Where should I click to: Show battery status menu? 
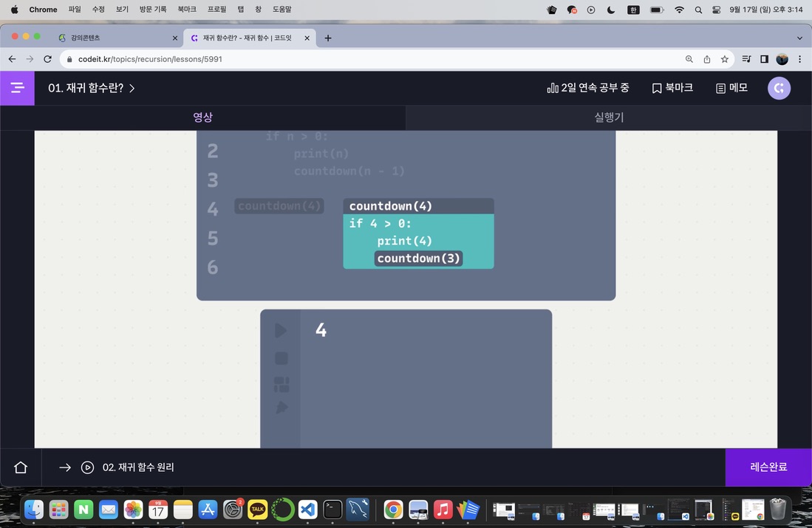point(657,10)
